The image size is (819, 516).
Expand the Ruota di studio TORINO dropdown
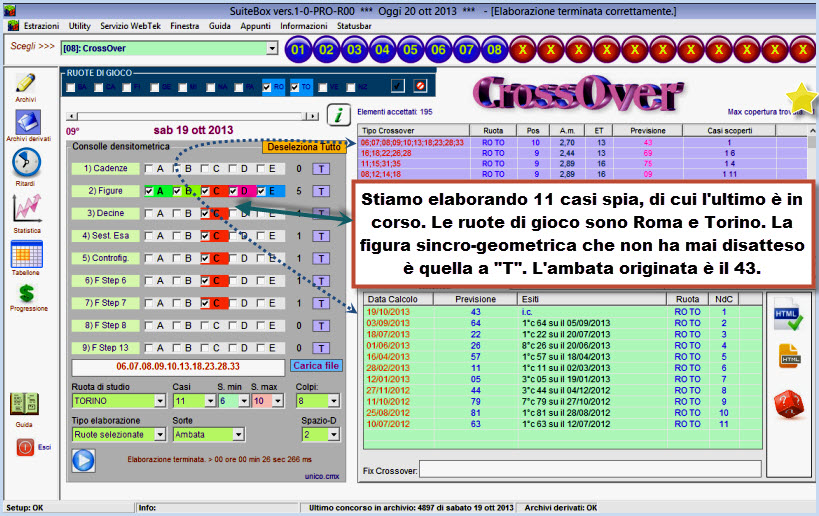click(x=159, y=401)
